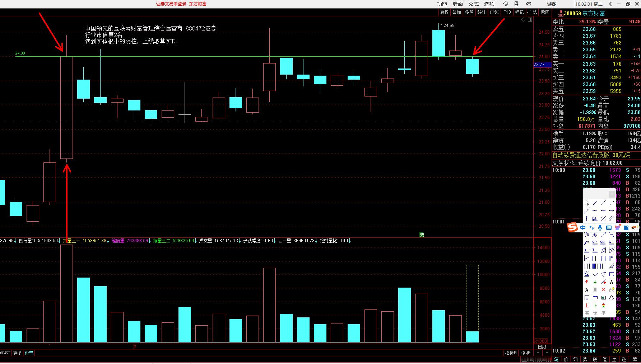Switch to the 势 tab

click(585, 359)
